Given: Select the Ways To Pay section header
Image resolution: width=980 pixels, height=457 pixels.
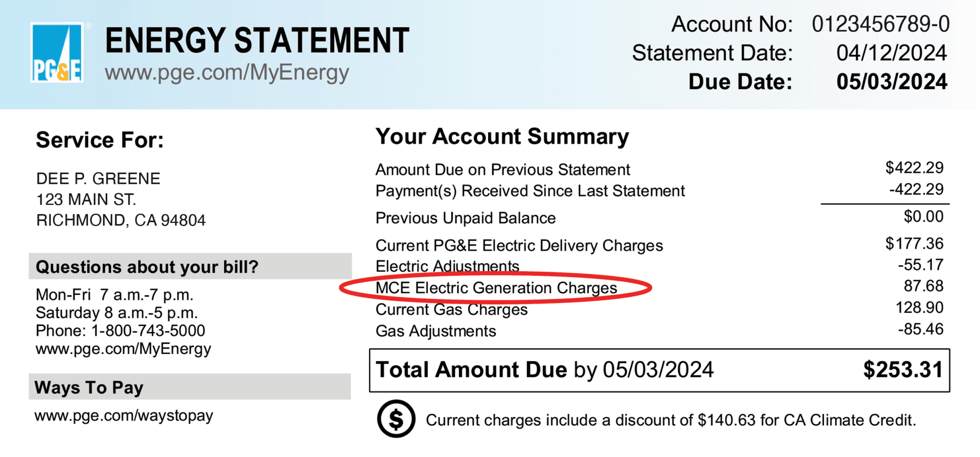Looking at the screenshot, I should pyautogui.click(x=89, y=387).
